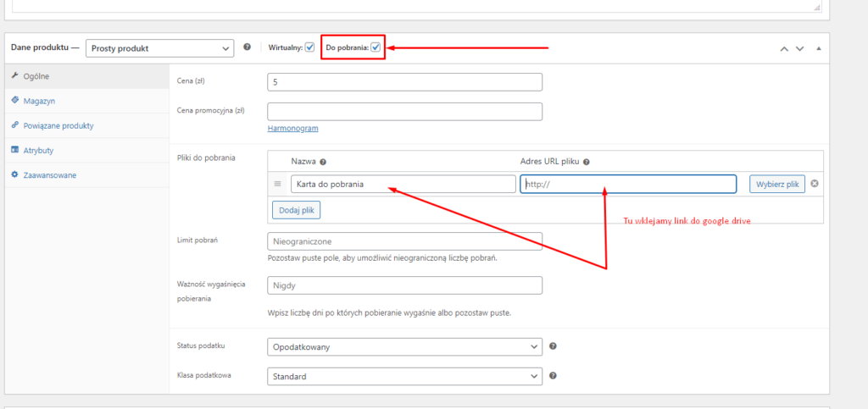Focus the Adres URL pliku input field
The width and height of the screenshot is (868, 409).
628,184
